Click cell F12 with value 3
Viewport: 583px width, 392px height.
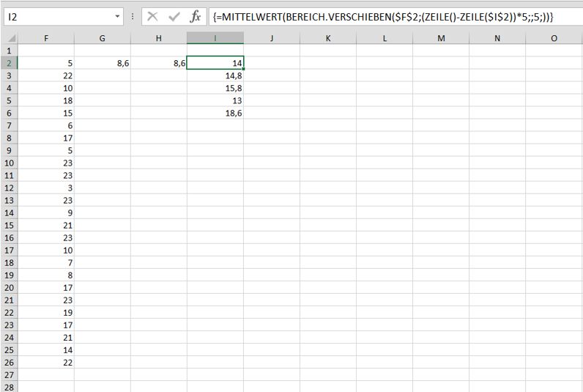(x=46, y=188)
